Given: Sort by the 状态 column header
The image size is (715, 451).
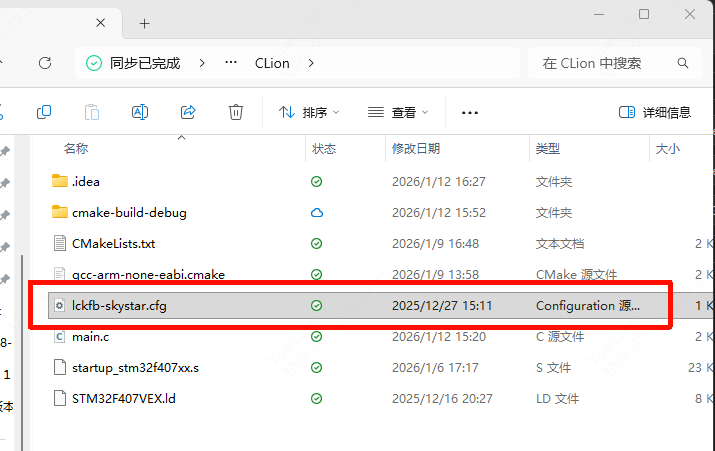Looking at the screenshot, I should 324,149.
